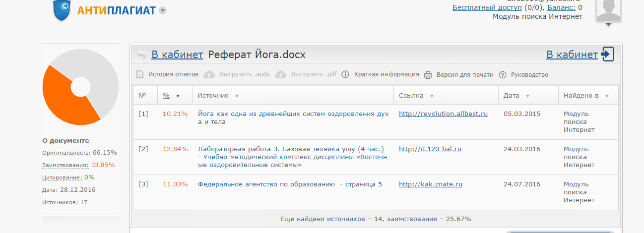Click the Выгрузить .pdf cloud download icon
This screenshot has height=233, width=644.
click(x=281, y=75)
